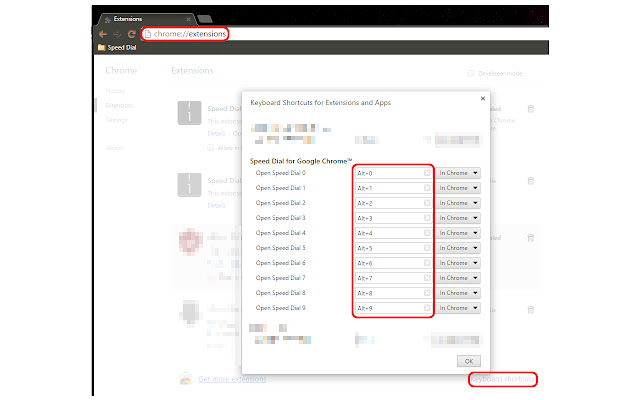Click the browser back arrow

[102, 34]
